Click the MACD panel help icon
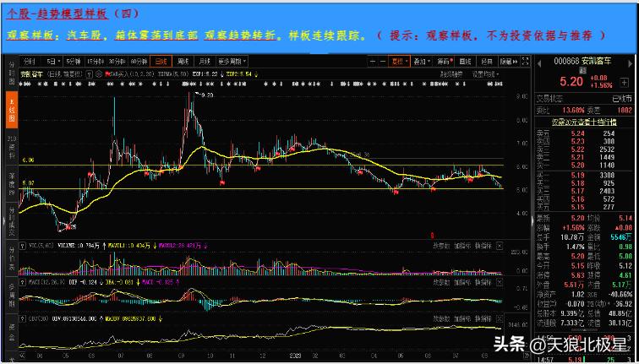 point(22,282)
